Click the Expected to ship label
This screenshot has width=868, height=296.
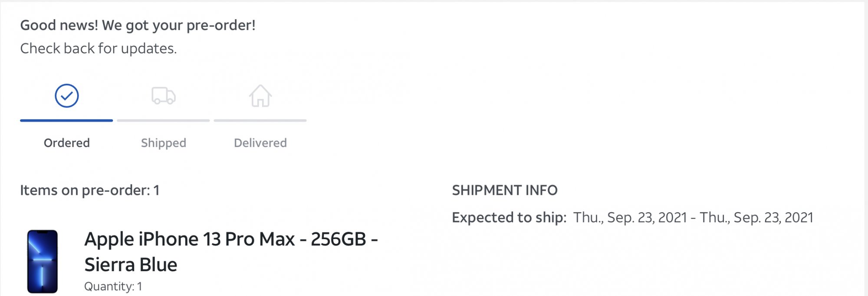click(509, 217)
